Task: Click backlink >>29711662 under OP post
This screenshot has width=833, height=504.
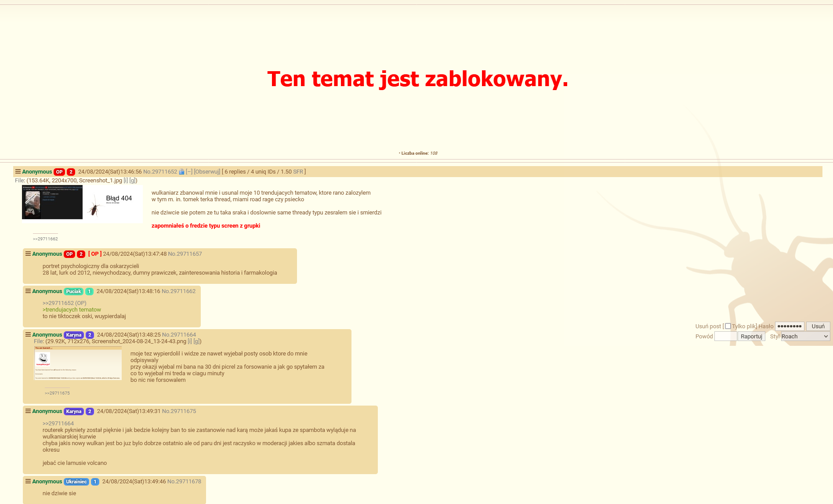Action: 45,239
